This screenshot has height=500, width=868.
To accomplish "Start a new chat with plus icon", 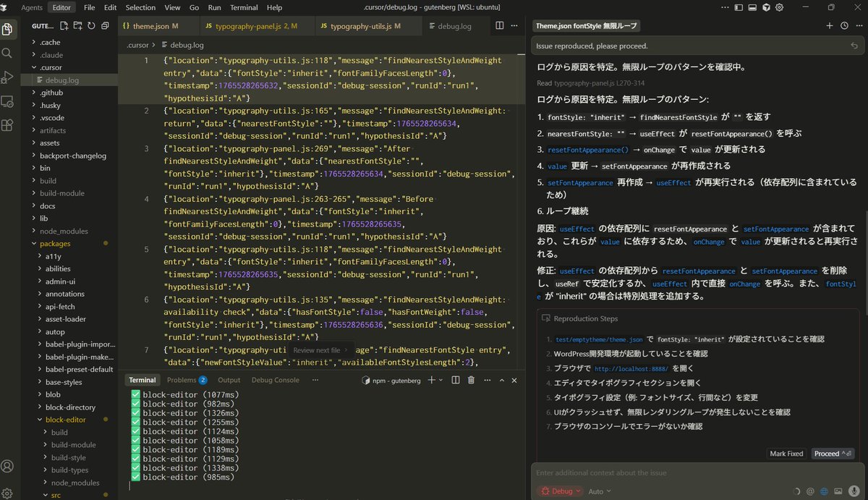I will [x=830, y=25].
